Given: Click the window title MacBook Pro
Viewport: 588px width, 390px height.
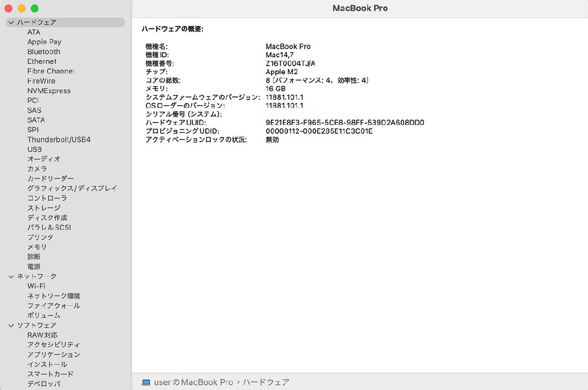Looking at the screenshot, I should tap(360, 8).
